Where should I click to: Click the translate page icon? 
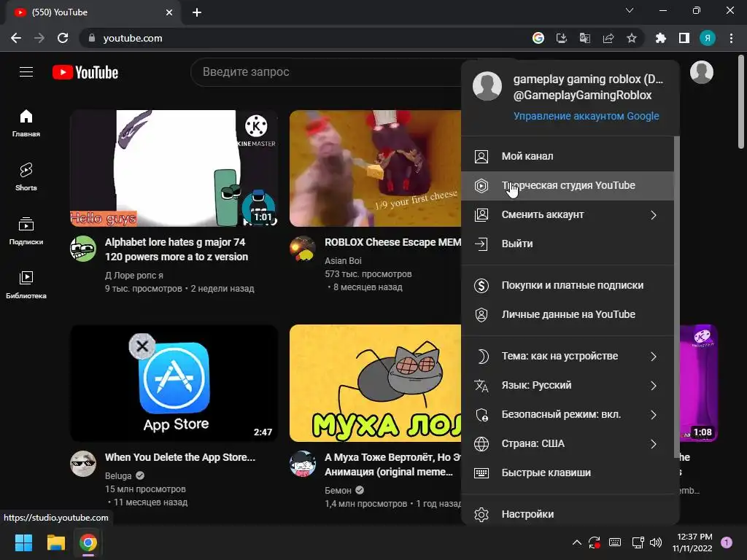pos(585,38)
